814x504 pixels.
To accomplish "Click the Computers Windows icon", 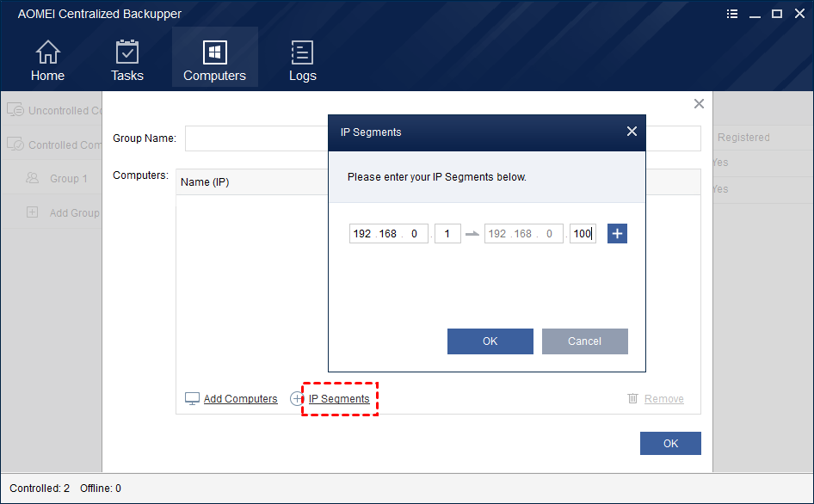I will (x=215, y=52).
